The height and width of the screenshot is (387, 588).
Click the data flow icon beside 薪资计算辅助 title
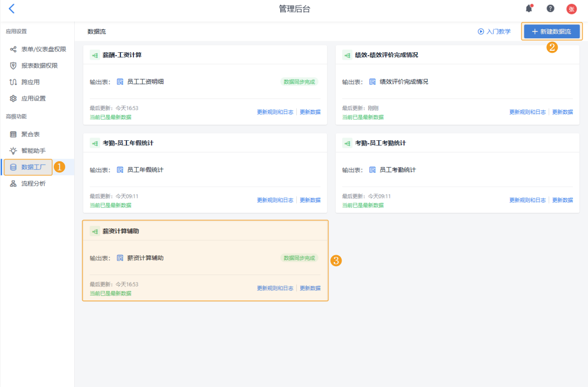coord(95,231)
